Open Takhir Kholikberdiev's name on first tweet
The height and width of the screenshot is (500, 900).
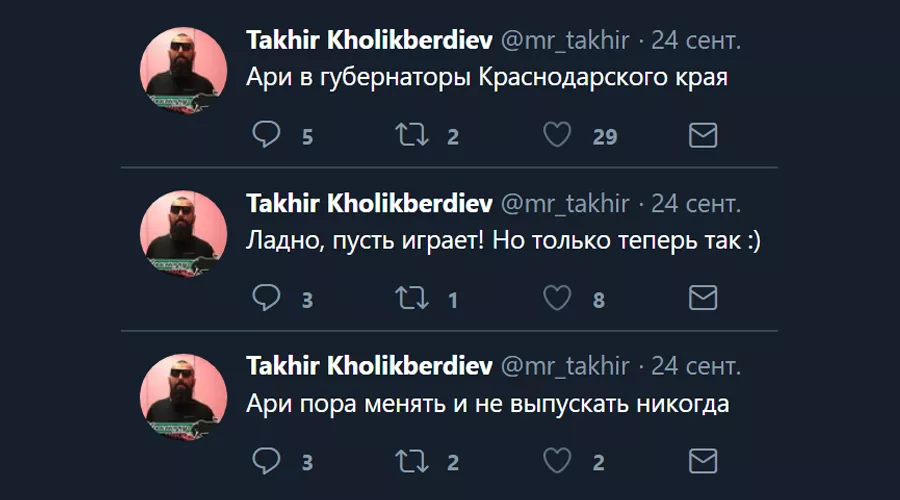click(368, 40)
